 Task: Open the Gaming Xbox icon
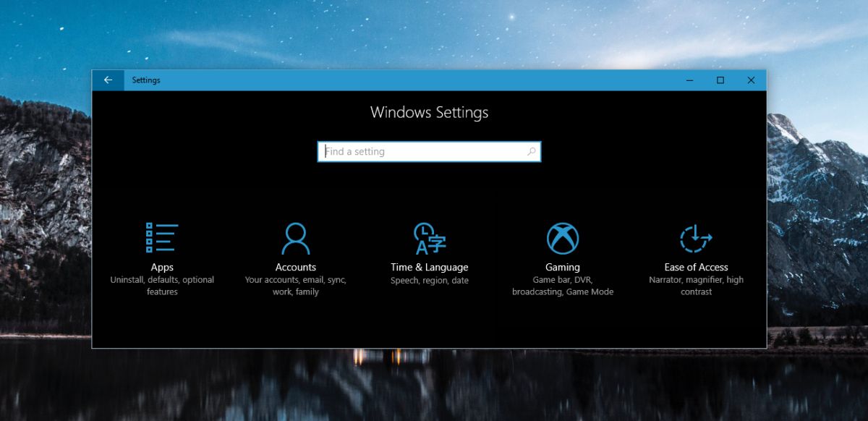(x=563, y=238)
